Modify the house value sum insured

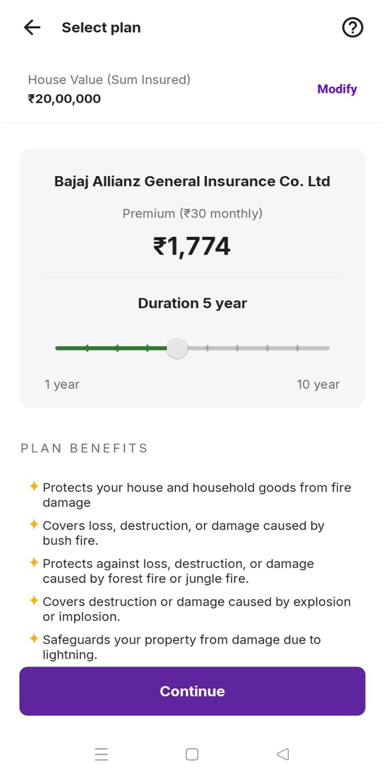[337, 89]
